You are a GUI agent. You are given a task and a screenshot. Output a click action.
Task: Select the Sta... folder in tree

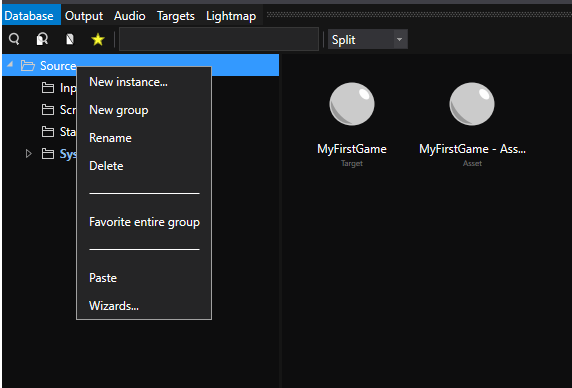58,131
